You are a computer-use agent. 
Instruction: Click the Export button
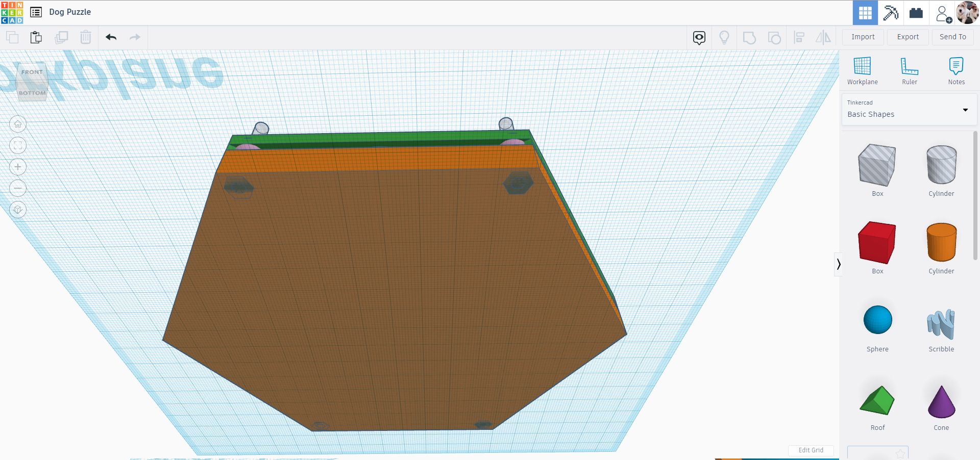point(908,37)
